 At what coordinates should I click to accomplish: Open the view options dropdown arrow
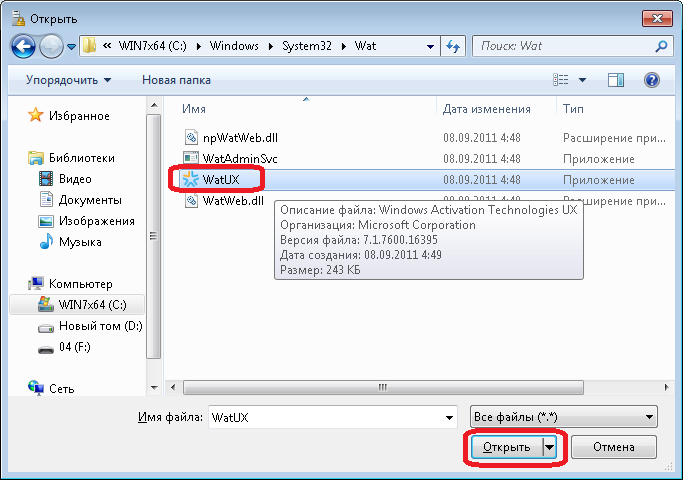click(582, 80)
